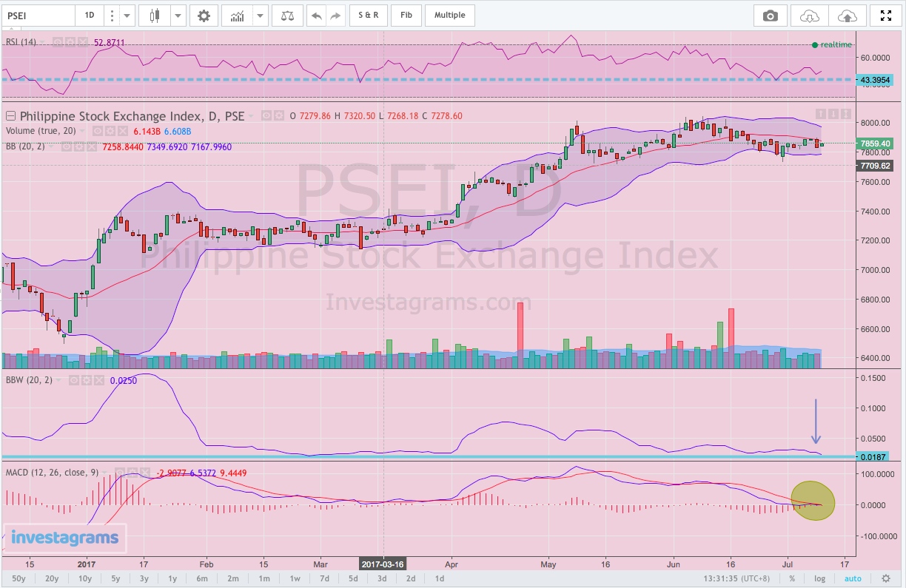Toggle percent scale mode
This screenshot has width=906, height=588.
[792, 578]
